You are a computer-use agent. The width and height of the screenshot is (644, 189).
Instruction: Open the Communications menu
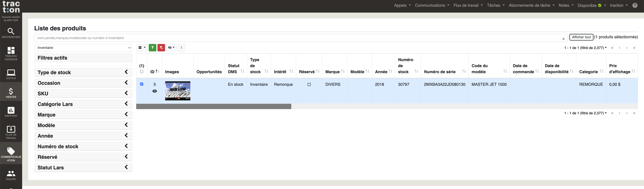click(432, 5)
